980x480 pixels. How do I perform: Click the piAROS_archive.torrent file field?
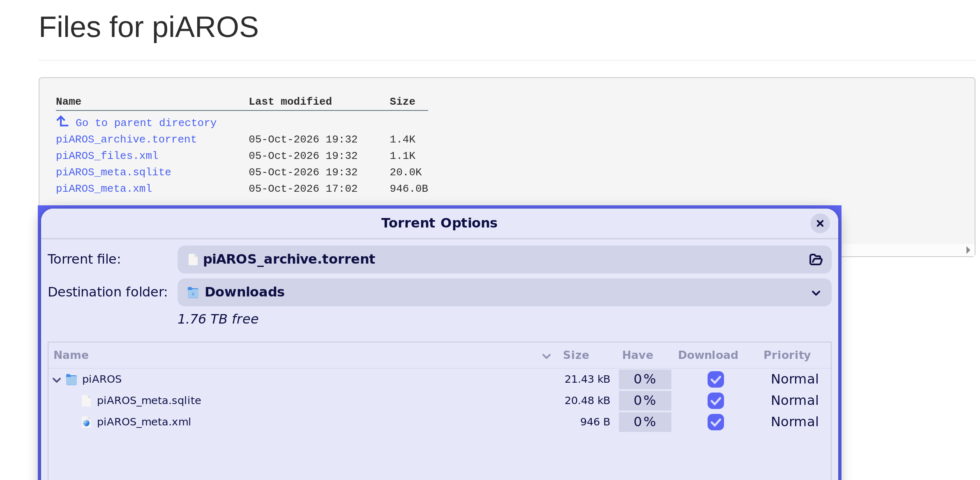click(504, 260)
